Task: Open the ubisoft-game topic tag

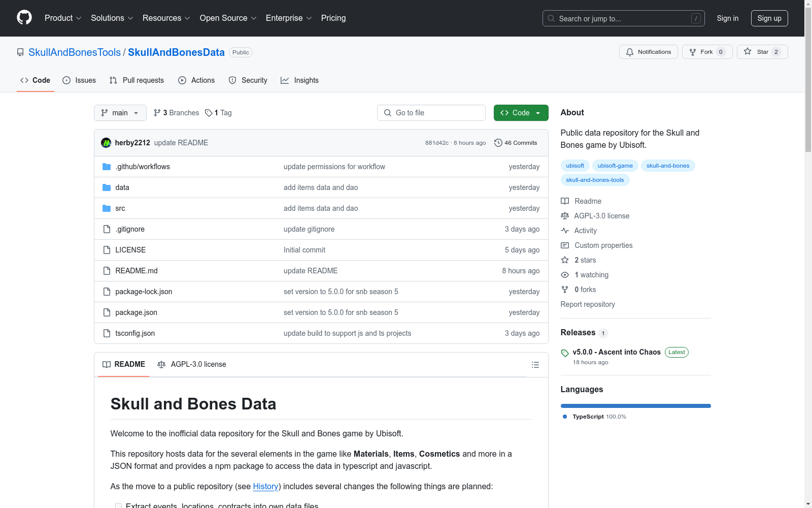Action: 615,166
